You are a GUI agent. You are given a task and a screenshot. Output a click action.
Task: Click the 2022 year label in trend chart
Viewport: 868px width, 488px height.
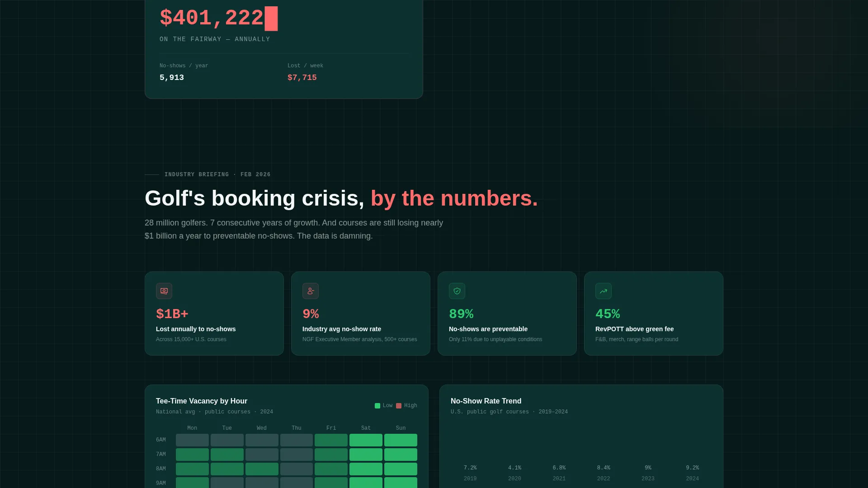[x=604, y=479]
